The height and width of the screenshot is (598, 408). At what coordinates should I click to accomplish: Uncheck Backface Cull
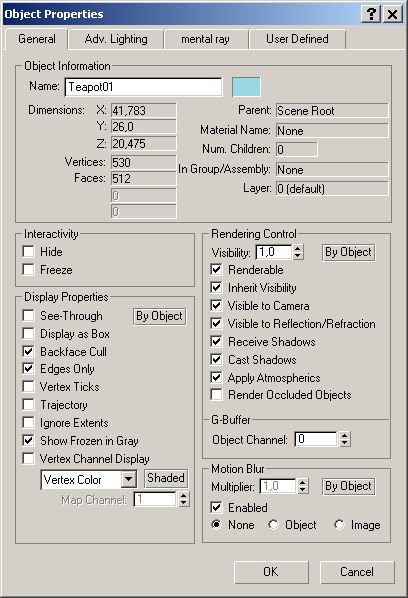tap(29, 351)
